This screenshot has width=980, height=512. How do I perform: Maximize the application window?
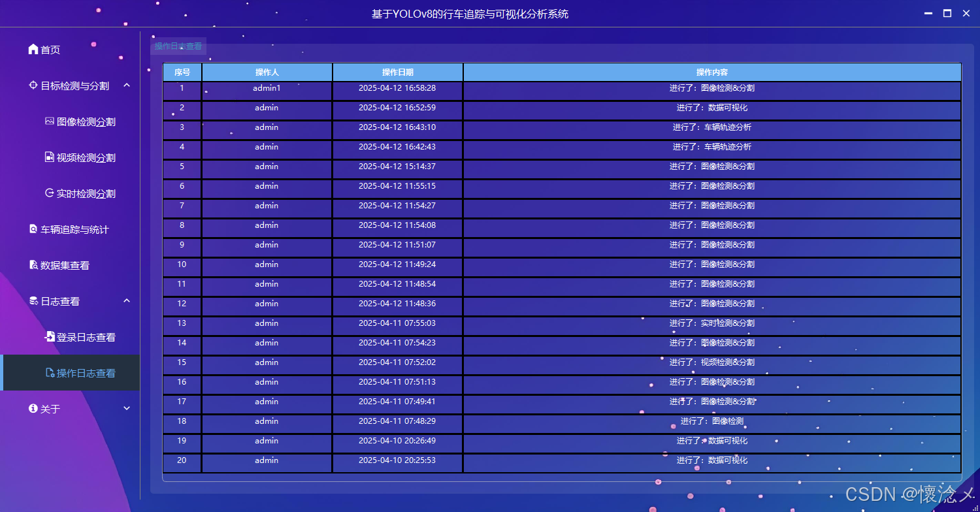coord(947,14)
